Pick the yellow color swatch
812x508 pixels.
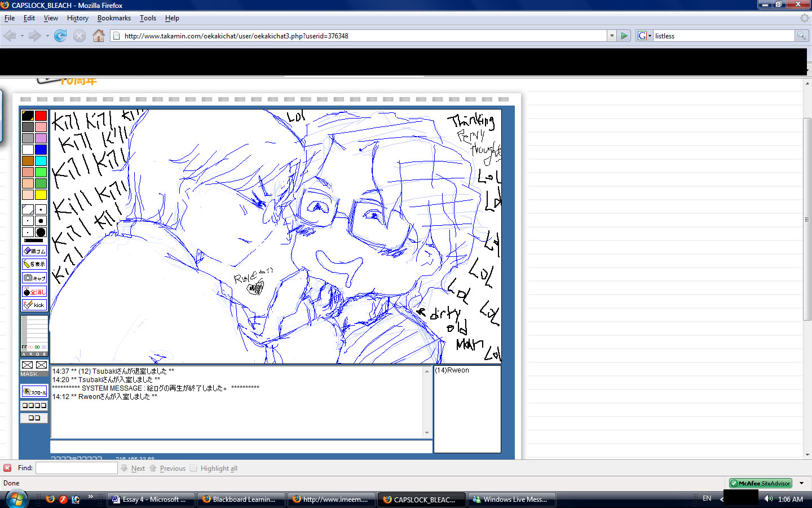pos(41,195)
